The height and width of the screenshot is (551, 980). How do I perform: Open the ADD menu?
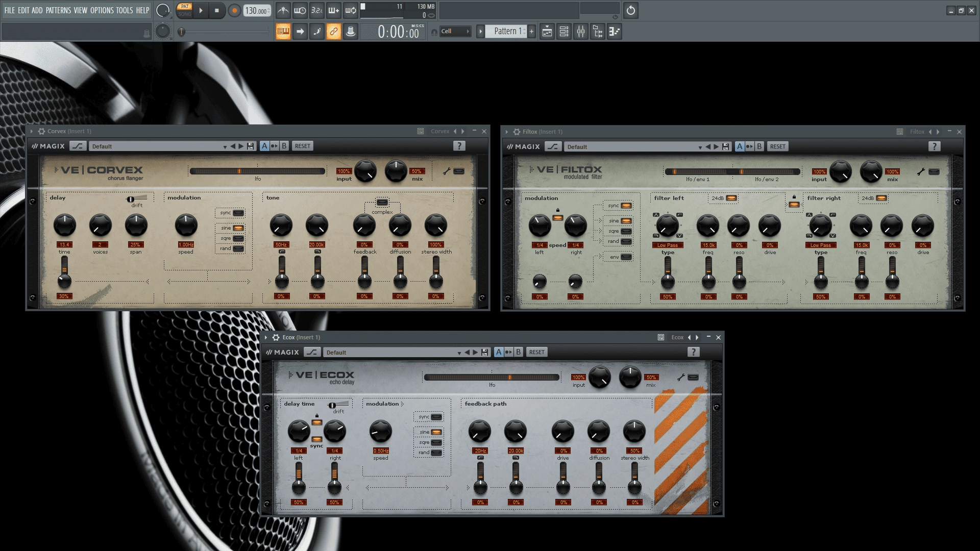click(x=37, y=10)
